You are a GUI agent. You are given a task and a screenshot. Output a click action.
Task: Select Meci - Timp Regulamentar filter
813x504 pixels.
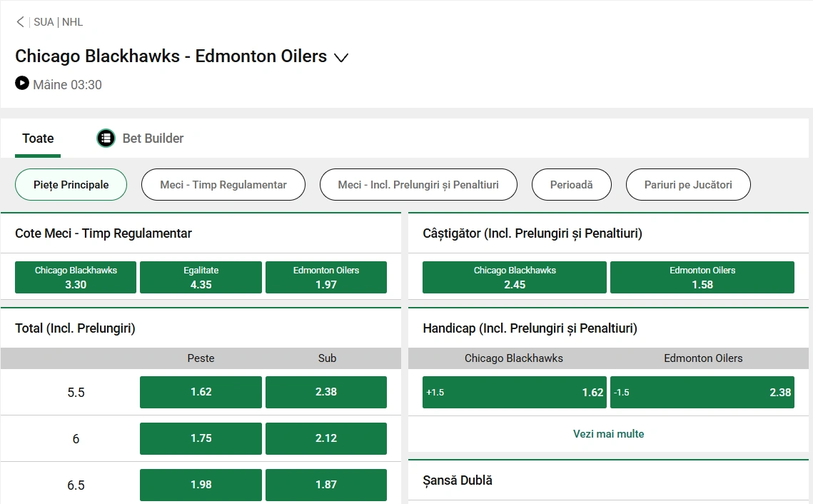pos(223,185)
